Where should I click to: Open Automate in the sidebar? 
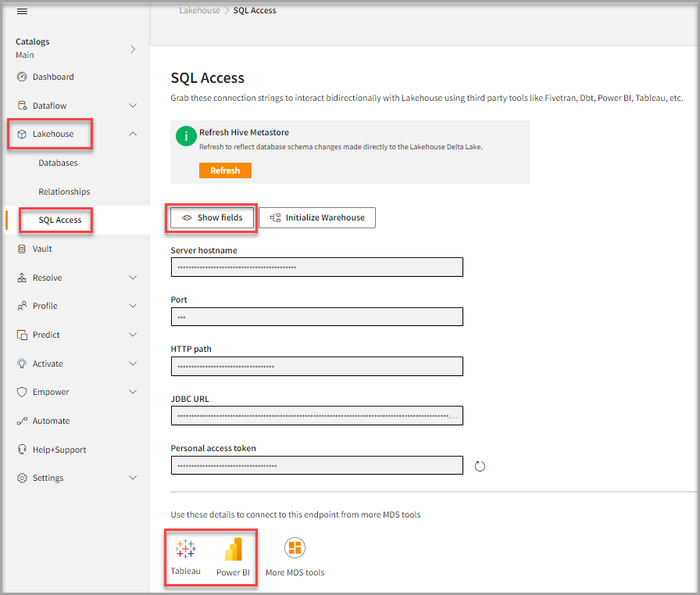(x=51, y=421)
